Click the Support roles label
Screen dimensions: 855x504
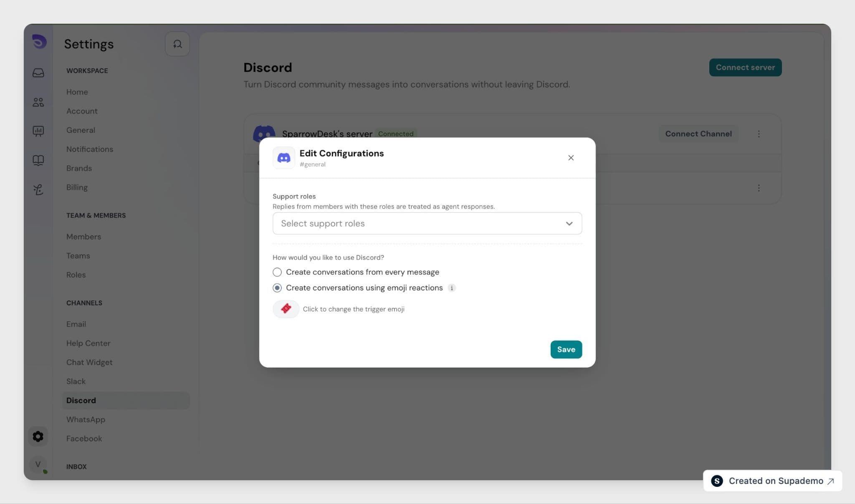[x=294, y=197]
